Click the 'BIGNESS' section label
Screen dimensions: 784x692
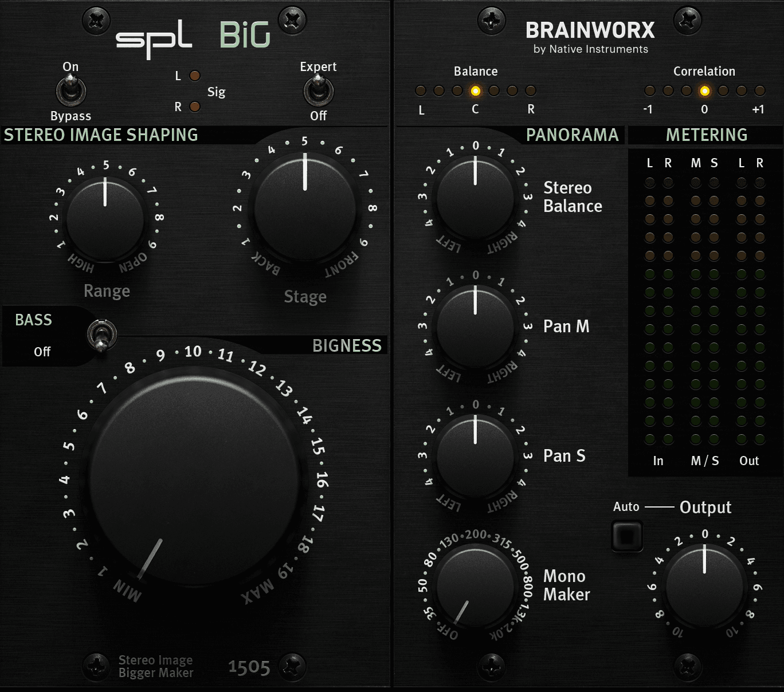347,345
